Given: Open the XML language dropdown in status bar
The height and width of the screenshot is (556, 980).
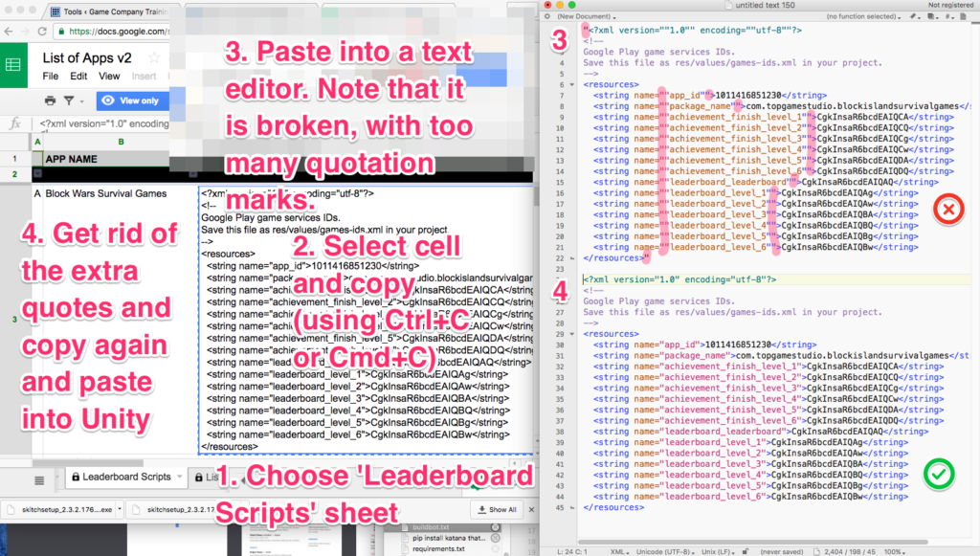Looking at the screenshot, I should pos(619,551).
